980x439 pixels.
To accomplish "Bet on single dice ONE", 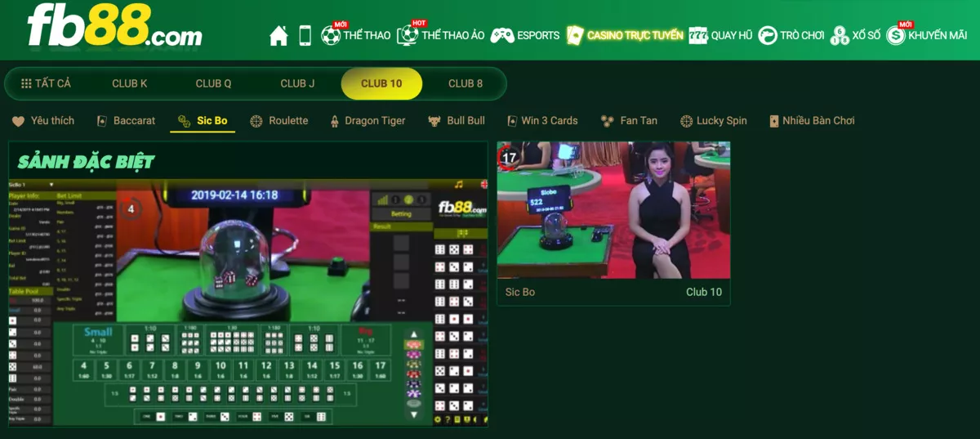I will pos(152,416).
